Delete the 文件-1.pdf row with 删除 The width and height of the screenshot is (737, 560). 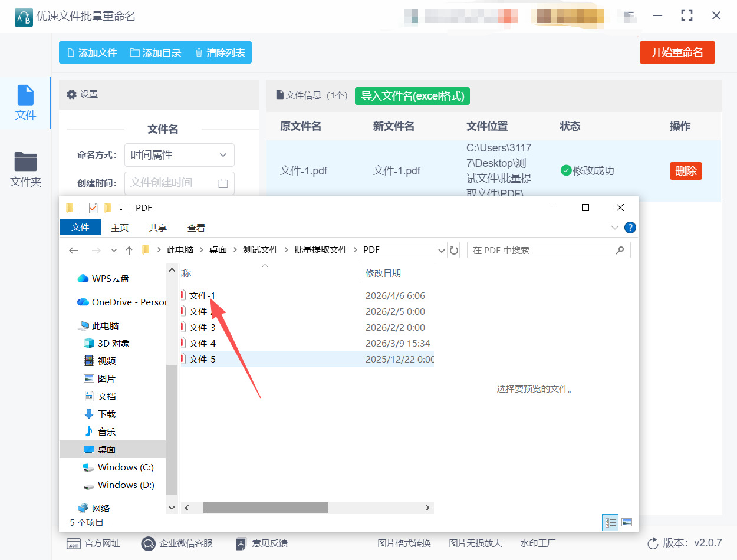686,171
